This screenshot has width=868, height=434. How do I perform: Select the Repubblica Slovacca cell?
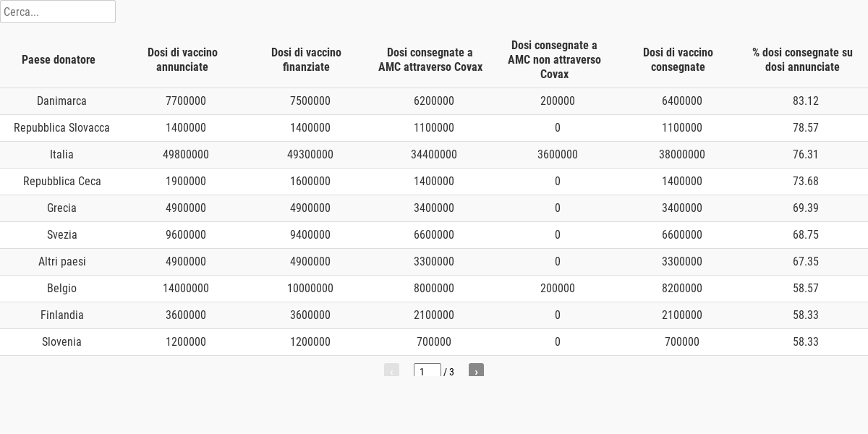coord(61,128)
